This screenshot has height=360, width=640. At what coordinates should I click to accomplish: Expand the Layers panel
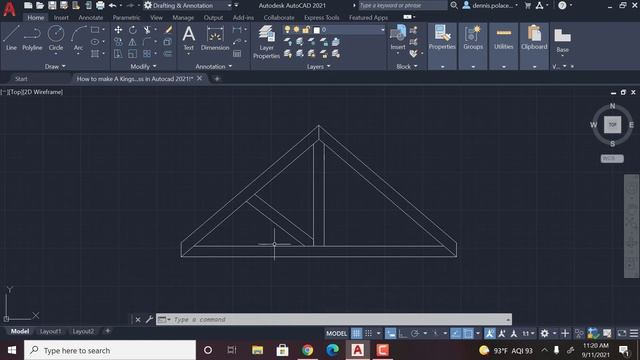[x=319, y=66]
